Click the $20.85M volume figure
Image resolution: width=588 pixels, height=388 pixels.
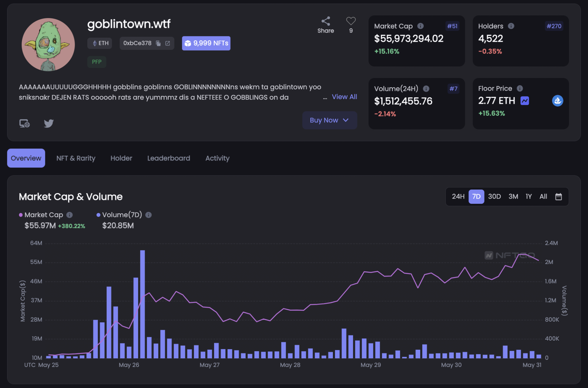[x=118, y=226]
